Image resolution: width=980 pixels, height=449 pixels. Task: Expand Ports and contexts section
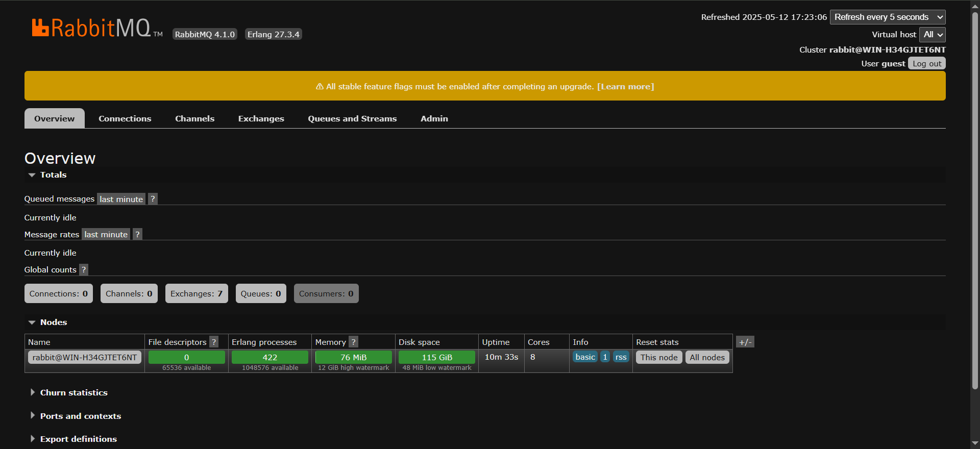click(x=75, y=416)
